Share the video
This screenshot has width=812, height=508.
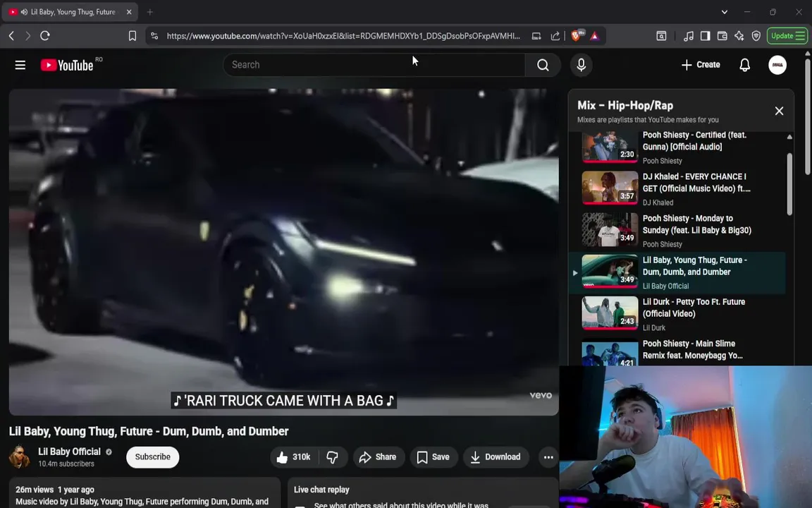(378, 456)
